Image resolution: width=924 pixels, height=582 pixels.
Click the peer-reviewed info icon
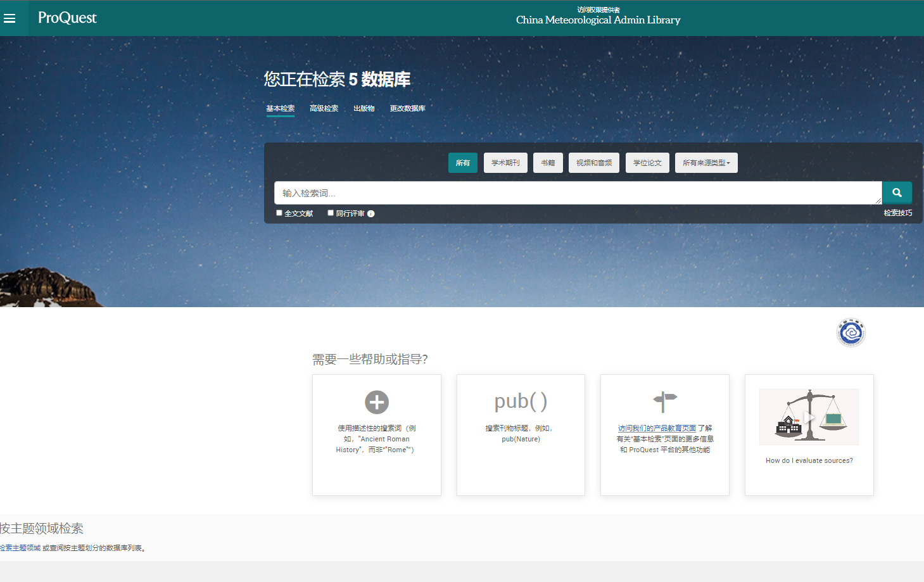pos(371,214)
